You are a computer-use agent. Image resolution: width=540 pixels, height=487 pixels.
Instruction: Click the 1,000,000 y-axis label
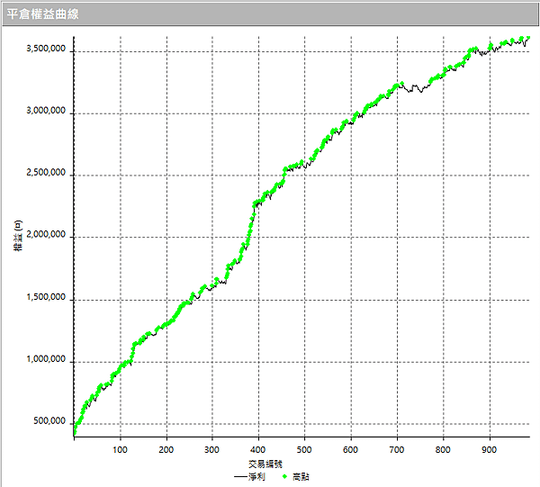coord(46,359)
